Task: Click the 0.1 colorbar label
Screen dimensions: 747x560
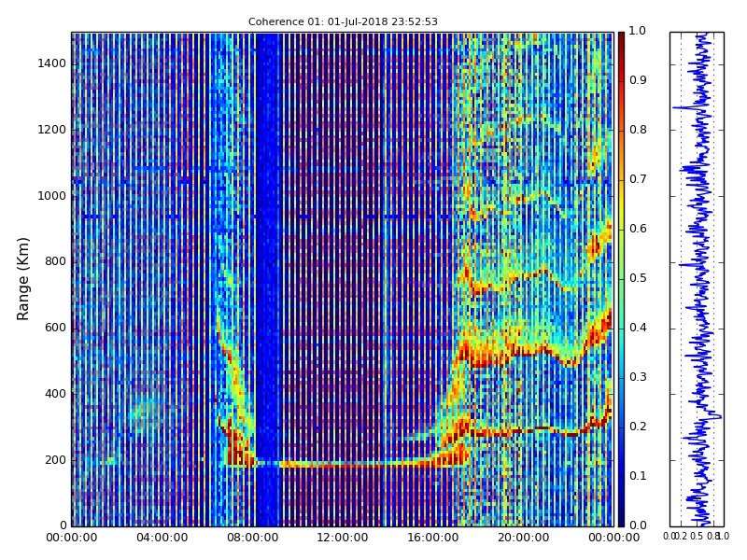Action: point(638,476)
